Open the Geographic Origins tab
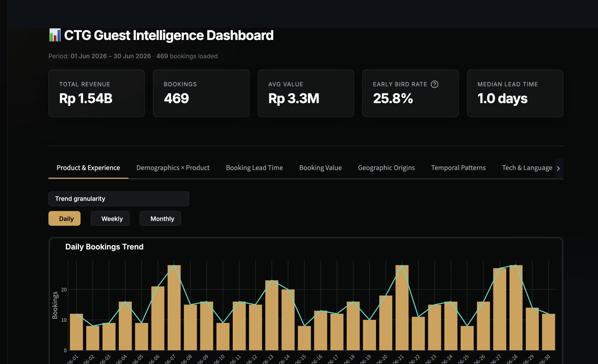 pyautogui.click(x=386, y=168)
